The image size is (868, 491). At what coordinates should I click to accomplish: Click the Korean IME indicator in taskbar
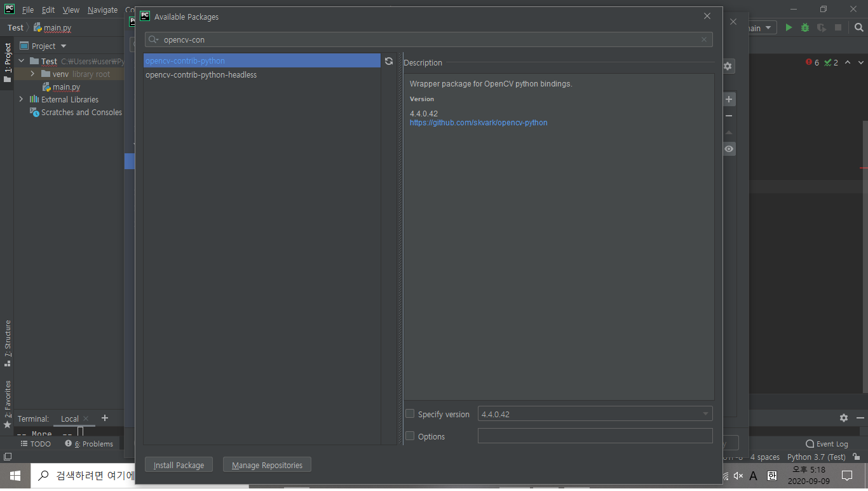772,475
